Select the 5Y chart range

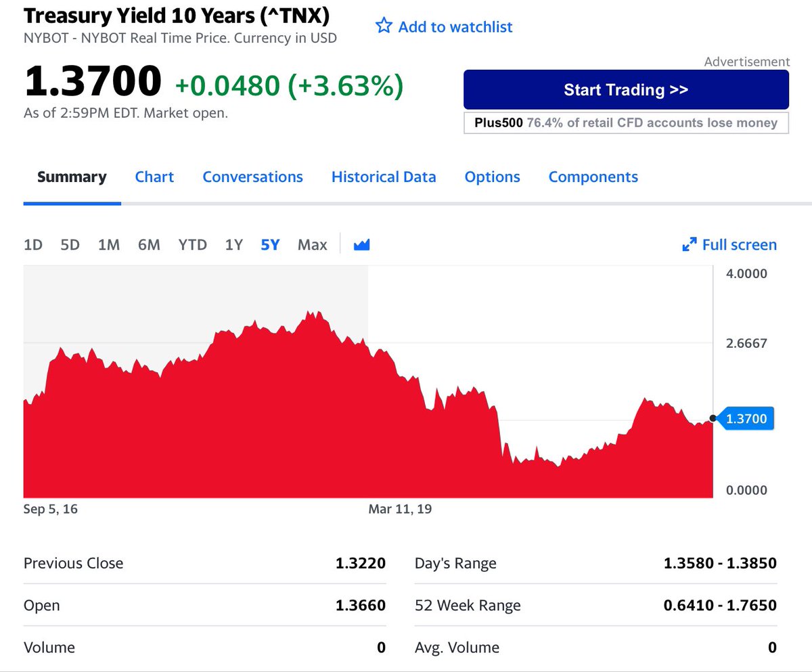[270, 245]
